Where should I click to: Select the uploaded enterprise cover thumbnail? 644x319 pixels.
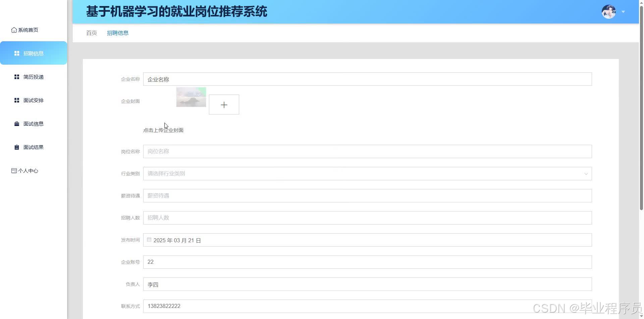[191, 97]
